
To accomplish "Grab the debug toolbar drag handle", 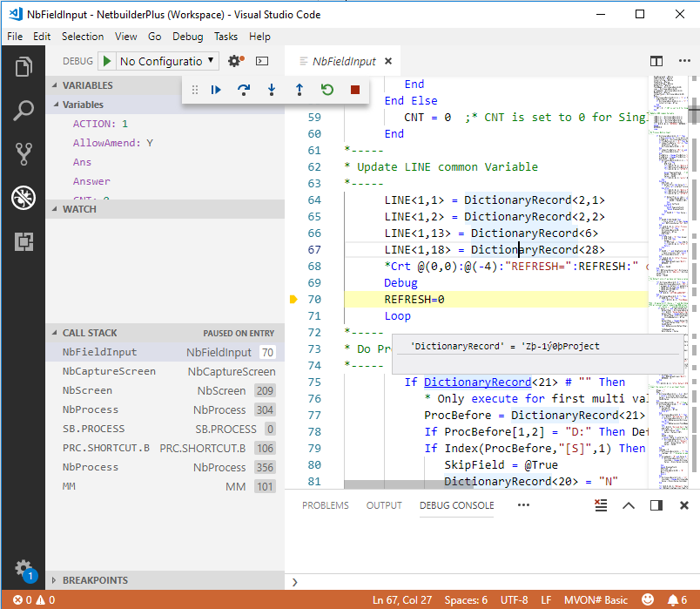I will 195,90.
